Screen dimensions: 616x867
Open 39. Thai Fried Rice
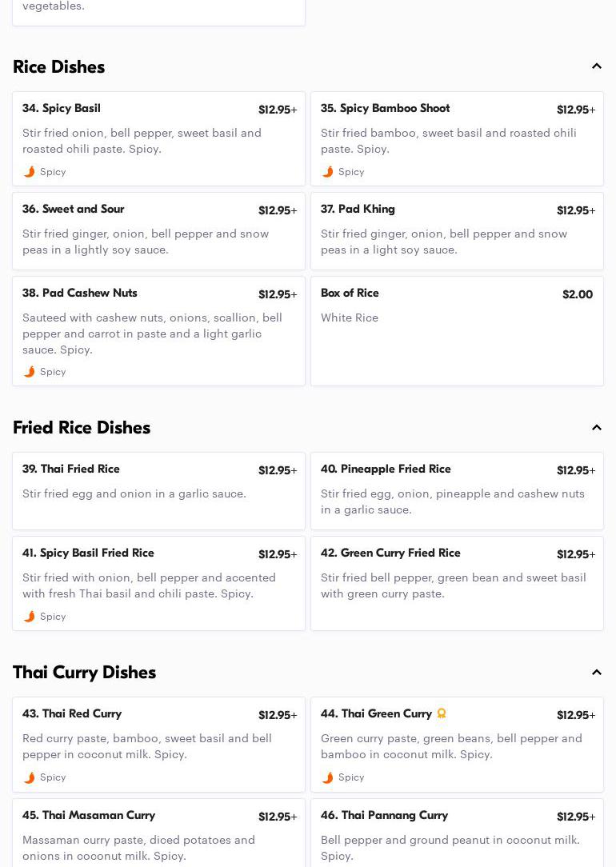point(158,491)
